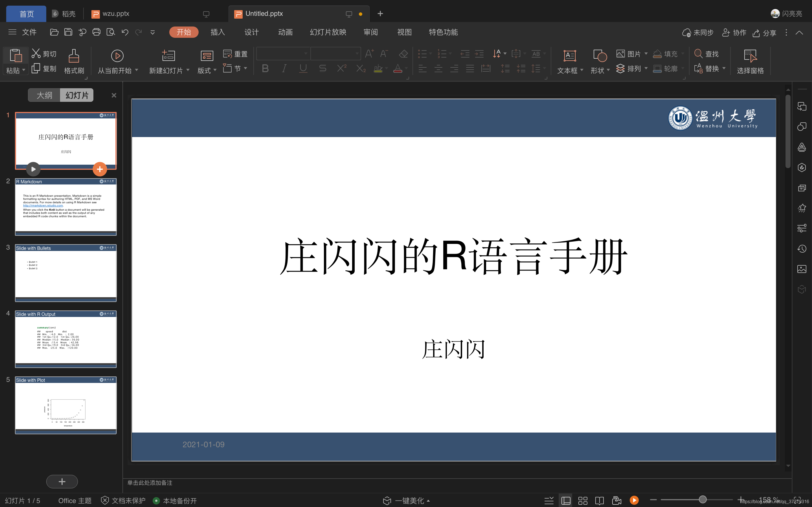The height and width of the screenshot is (507, 812).
Task: Open the Layout dropdown menu
Action: point(207,70)
